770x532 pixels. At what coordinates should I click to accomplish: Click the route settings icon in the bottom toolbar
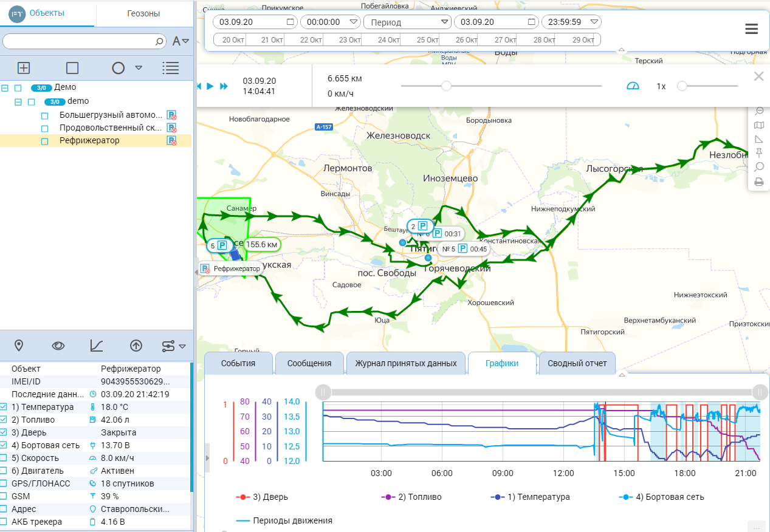click(168, 346)
